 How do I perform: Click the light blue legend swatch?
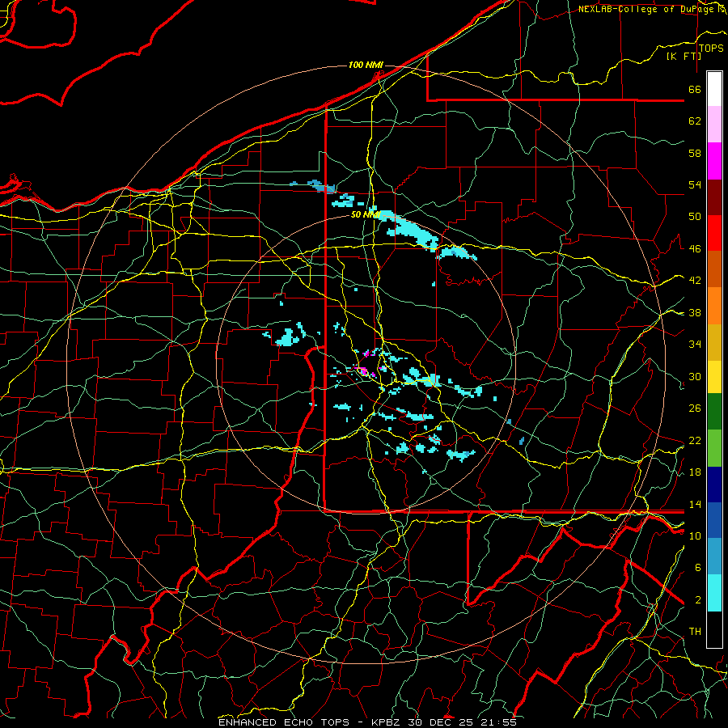[714, 557]
